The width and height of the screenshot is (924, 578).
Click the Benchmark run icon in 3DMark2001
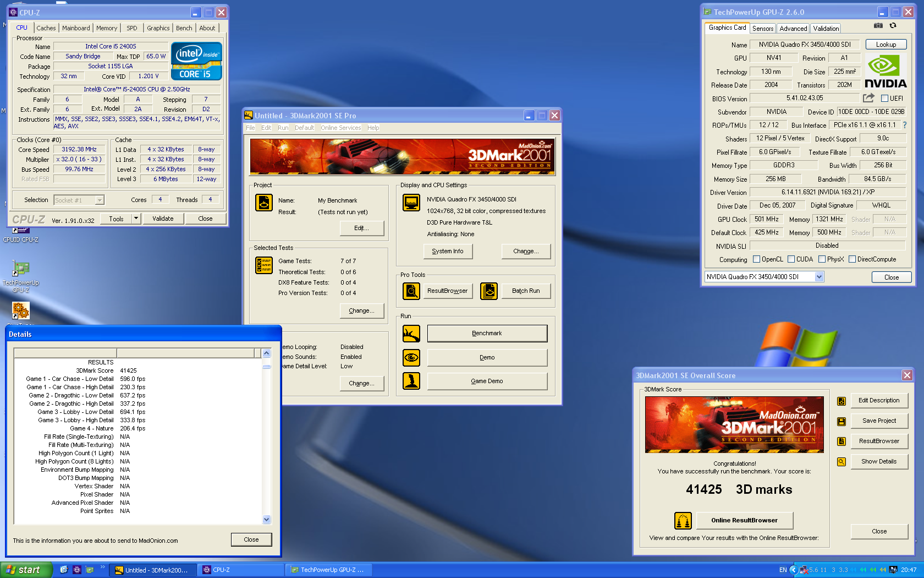coord(411,334)
